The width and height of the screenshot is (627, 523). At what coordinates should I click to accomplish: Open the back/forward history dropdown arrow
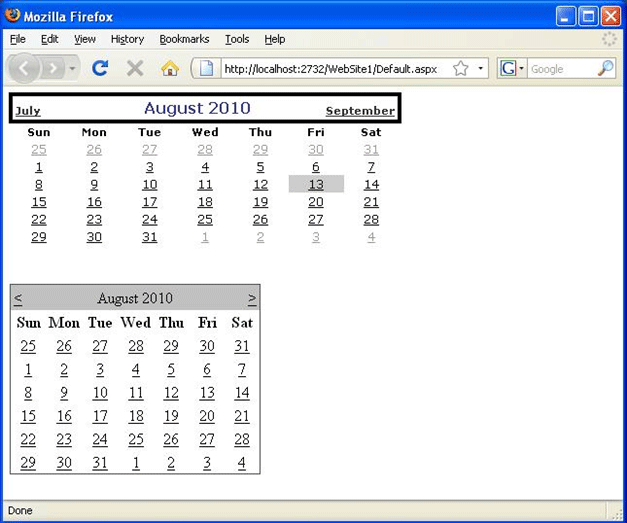point(72,69)
